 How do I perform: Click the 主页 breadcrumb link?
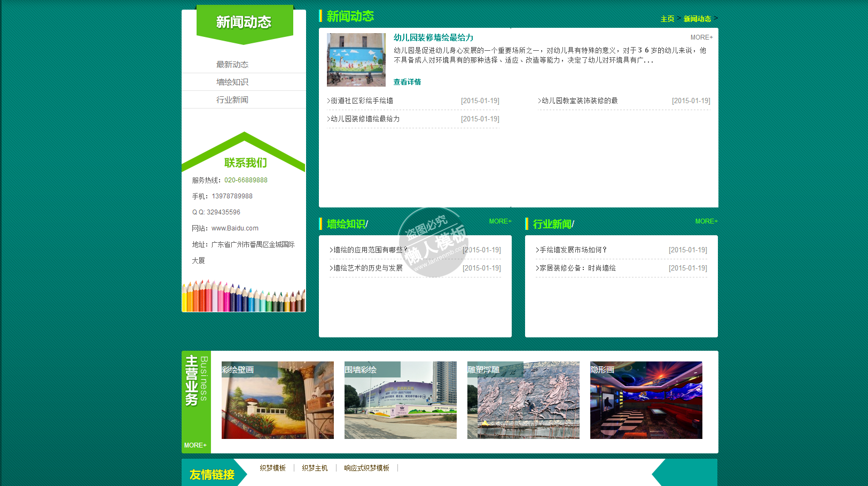point(667,19)
